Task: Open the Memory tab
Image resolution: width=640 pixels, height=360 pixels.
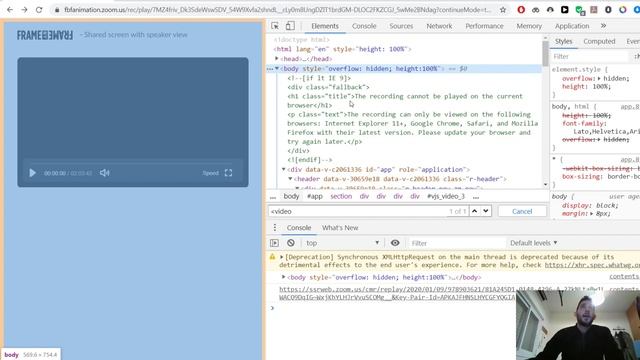Action: pos(529,26)
